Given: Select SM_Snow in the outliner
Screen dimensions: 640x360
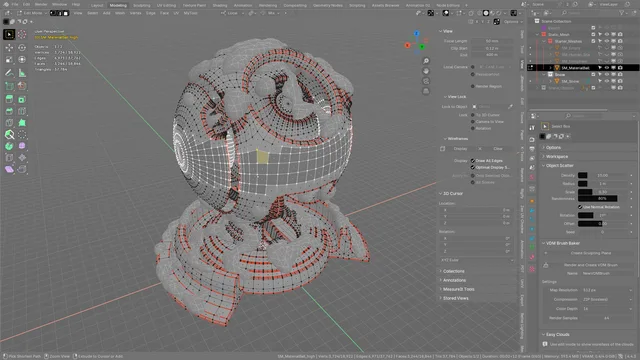Looking at the screenshot, I should (570, 81).
